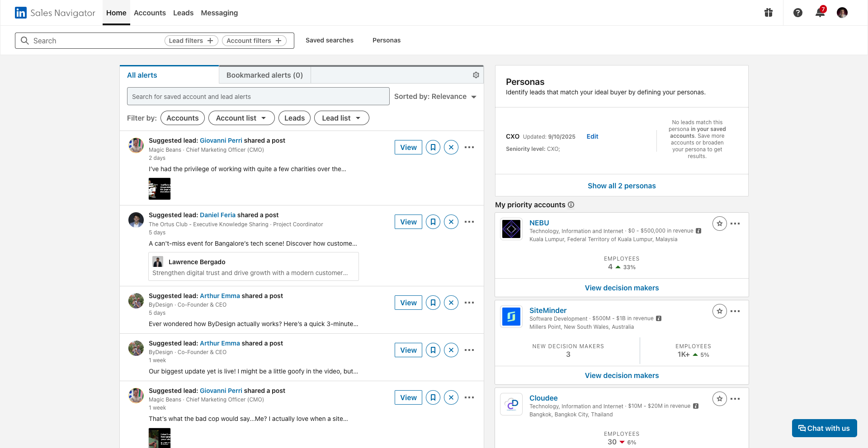The width and height of the screenshot is (868, 448).
Task: Open more options for SiteMinder account
Action: [x=735, y=311]
